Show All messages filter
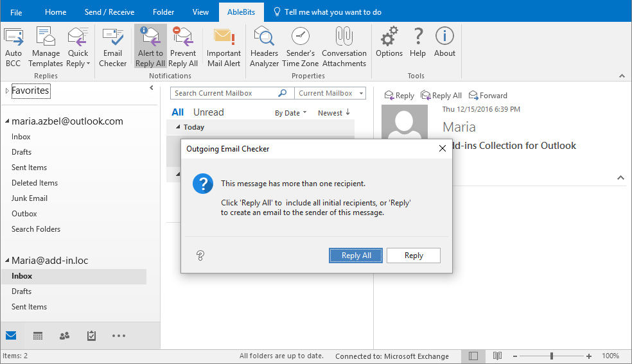 (177, 112)
